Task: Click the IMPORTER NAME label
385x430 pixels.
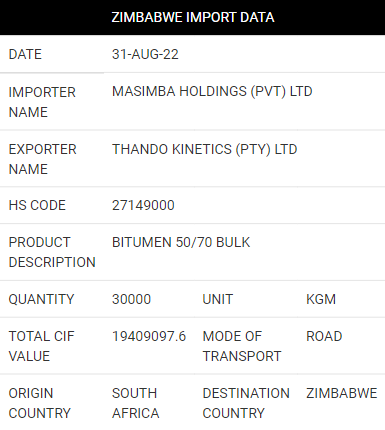Action: click(42, 102)
